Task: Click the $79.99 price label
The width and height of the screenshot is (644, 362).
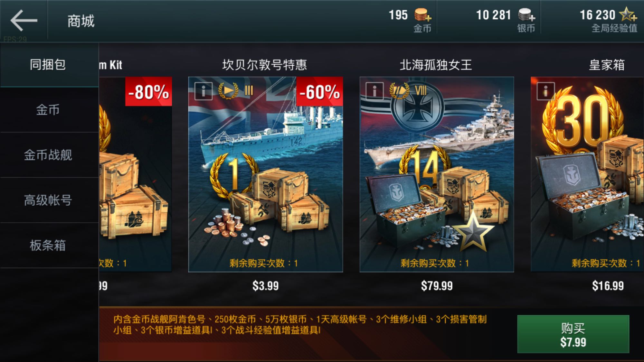Action: 437,286
